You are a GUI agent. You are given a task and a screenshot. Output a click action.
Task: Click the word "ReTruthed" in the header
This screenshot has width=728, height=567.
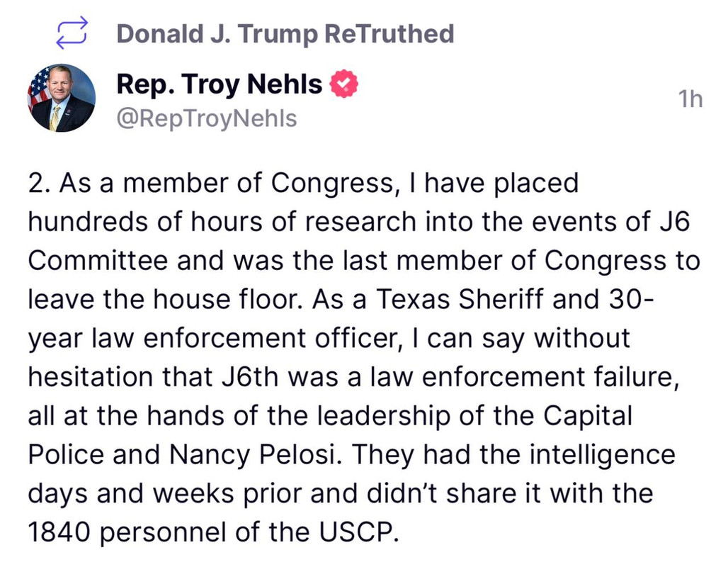389,33
